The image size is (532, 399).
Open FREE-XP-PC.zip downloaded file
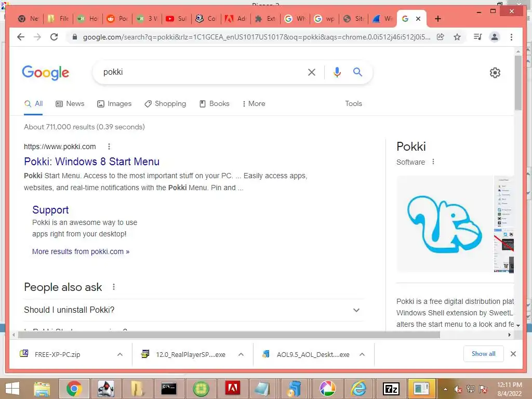[58, 354]
